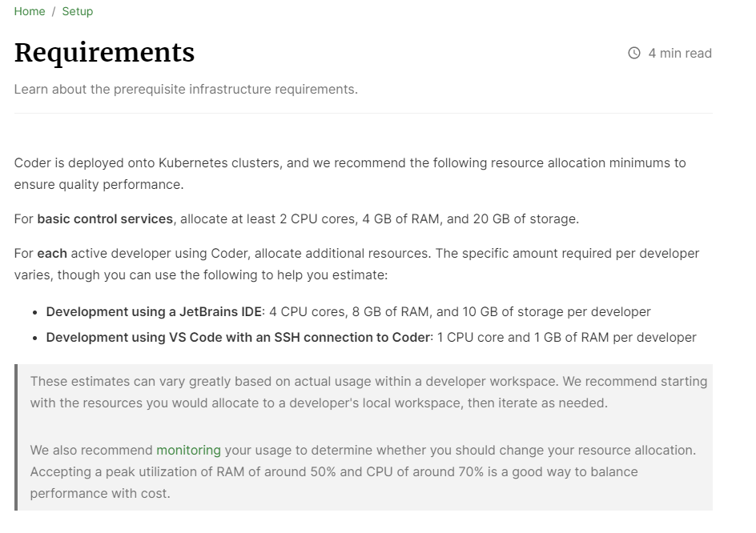Click 'performance with cost.' in the callout
The height and width of the screenshot is (533, 756).
pos(100,494)
